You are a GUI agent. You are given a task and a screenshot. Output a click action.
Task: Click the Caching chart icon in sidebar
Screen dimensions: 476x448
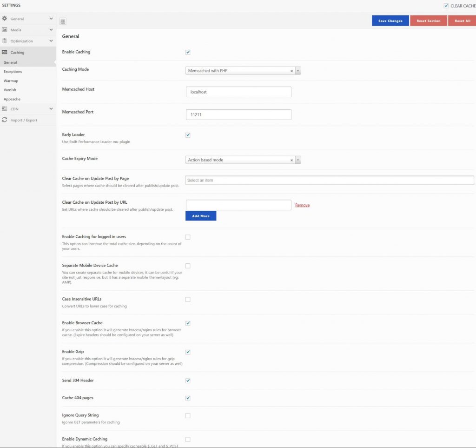5,52
